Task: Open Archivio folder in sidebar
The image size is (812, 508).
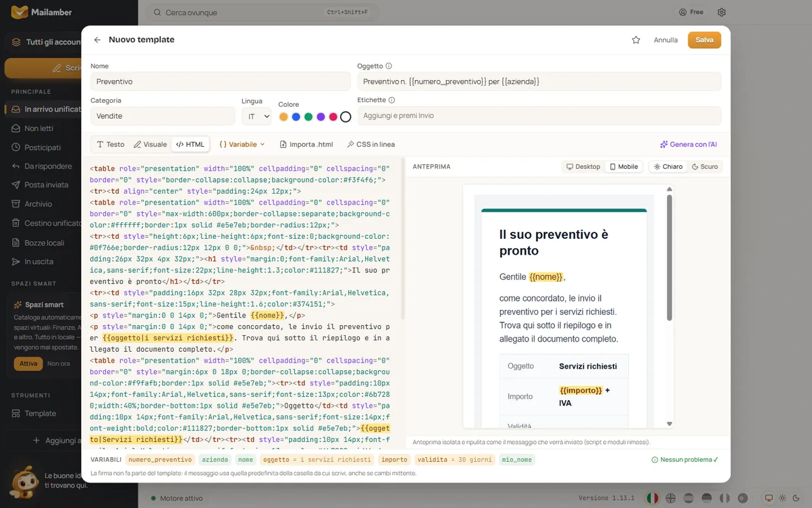Action: [x=38, y=204]
